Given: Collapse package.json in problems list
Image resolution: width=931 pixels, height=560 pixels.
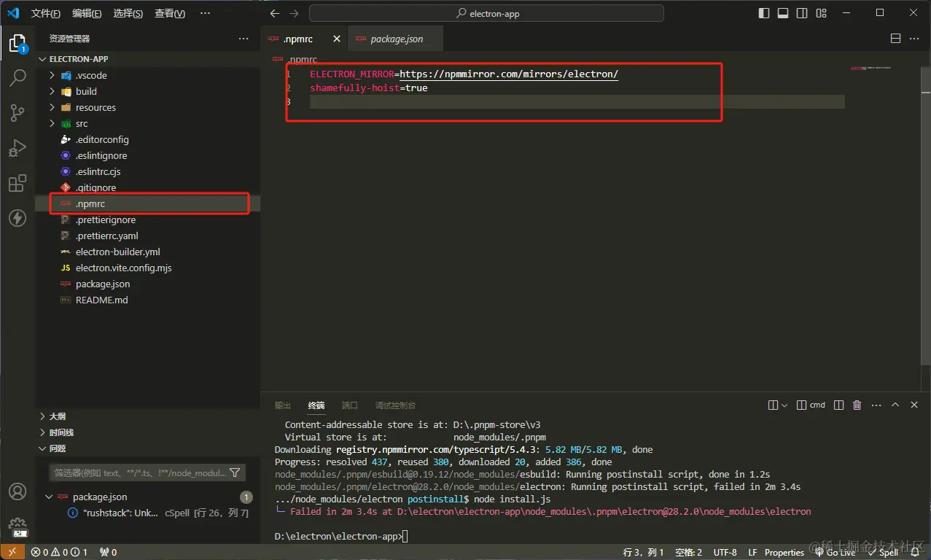Looking at the screenshot, I should tap(48, 497).
